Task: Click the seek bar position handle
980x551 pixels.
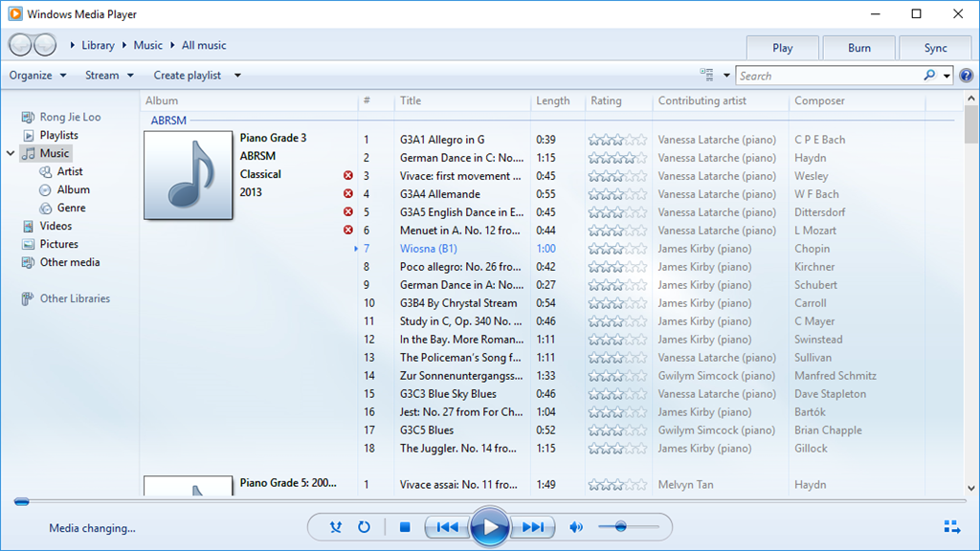Action: (x=22, y=501)
